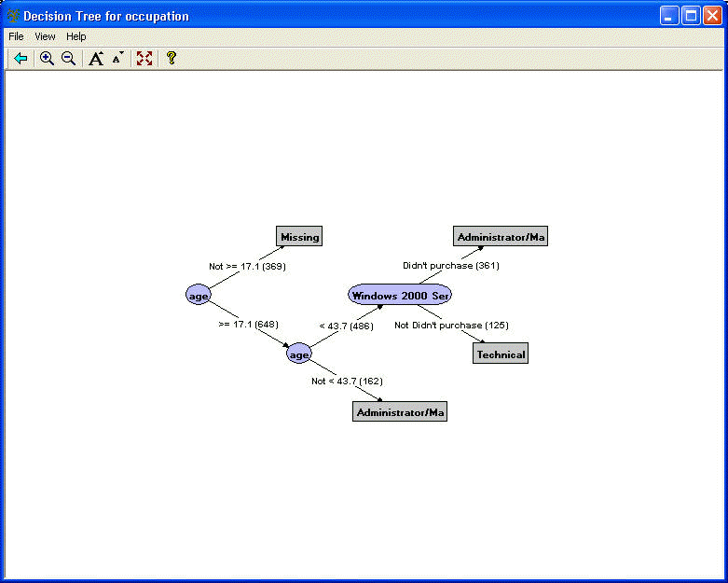
Task: Increase the font size
Action: pos(95,59)
